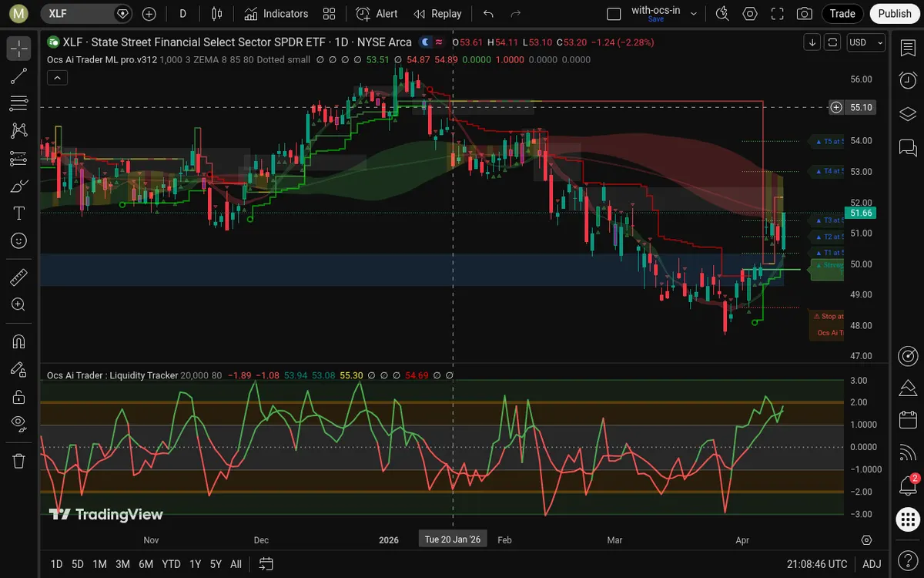Select the All time range
This screenshot has height=578, width=924.
[236, 564]
